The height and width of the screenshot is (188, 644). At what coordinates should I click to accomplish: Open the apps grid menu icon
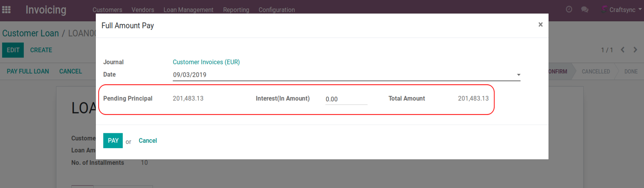click(6, 10)
